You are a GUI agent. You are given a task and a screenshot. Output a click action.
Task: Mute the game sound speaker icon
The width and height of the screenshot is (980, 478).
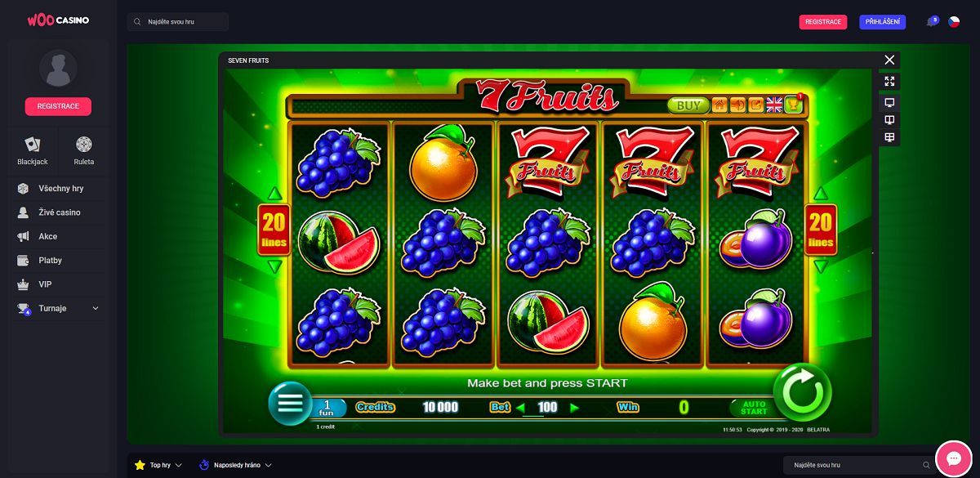(737, 105)
